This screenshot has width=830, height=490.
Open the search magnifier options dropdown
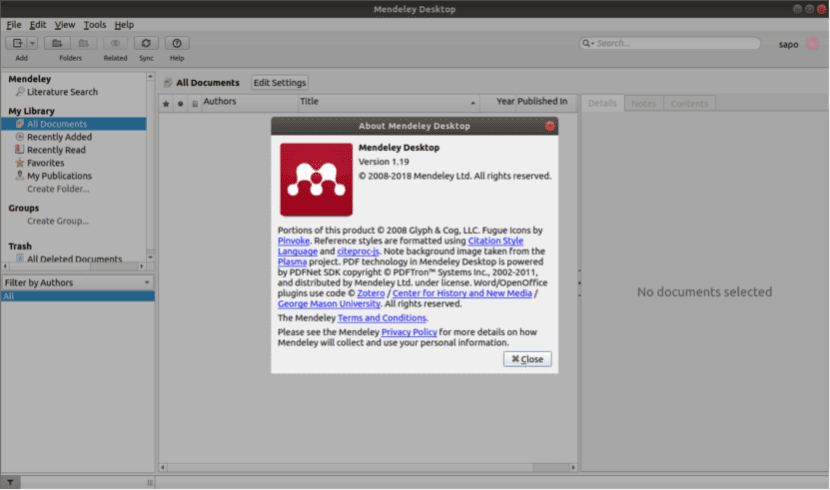click(587, 43)
